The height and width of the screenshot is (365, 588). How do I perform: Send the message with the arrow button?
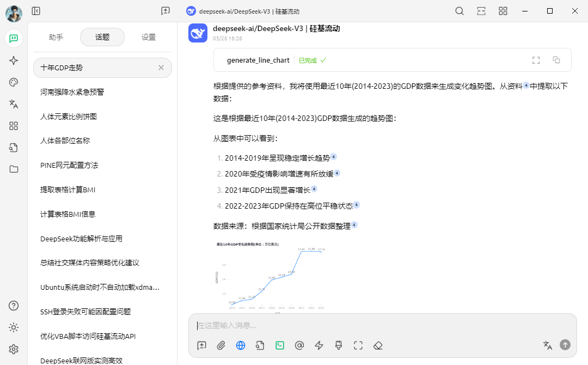(565, 345)
